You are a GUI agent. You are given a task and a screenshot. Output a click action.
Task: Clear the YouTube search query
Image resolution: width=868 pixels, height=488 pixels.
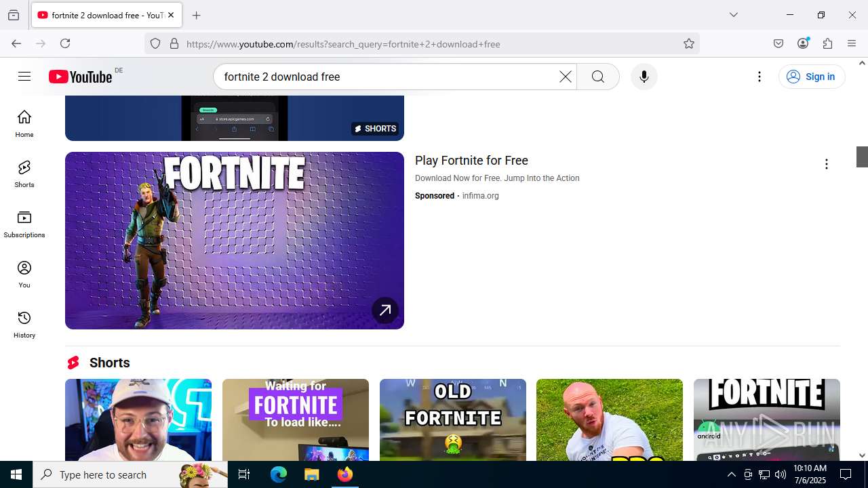click(x=566, y=77)
